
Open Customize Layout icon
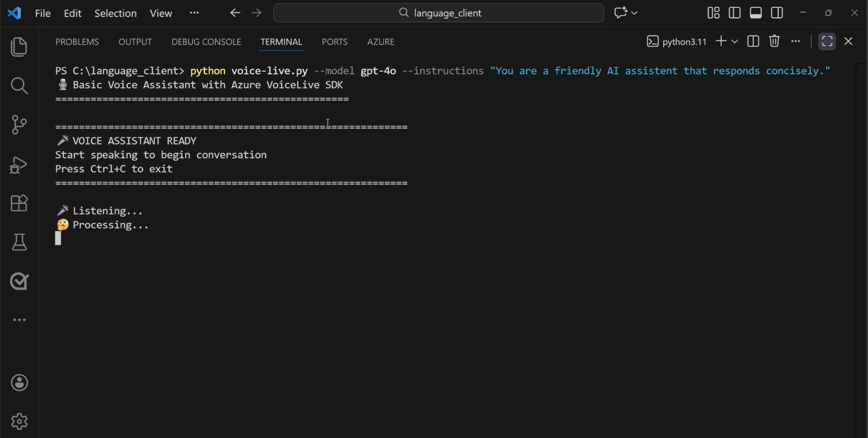713,13
